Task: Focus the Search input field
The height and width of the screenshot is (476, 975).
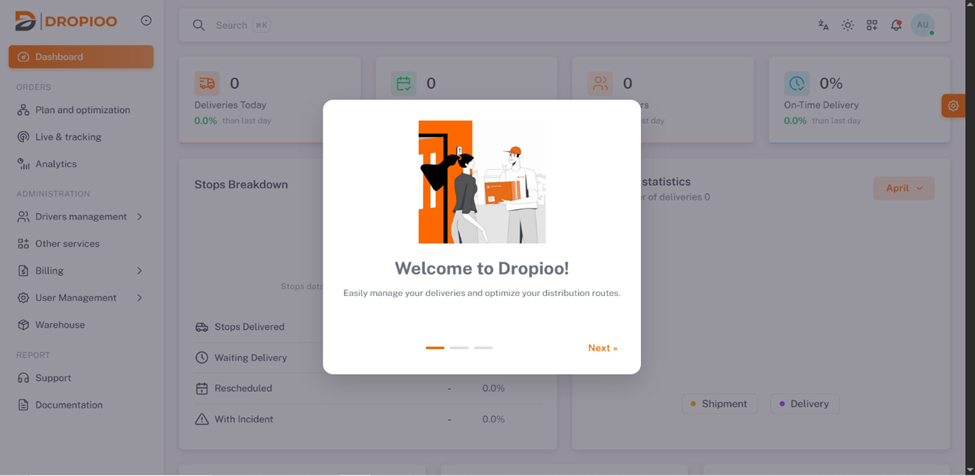Action: [231, 25]
